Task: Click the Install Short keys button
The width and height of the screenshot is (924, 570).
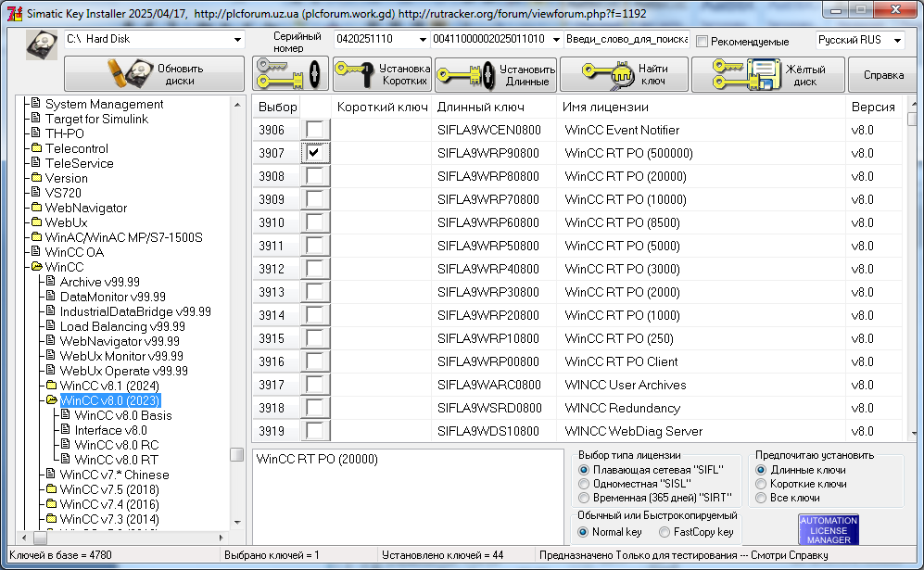Action: pyautogui.click(x=381, y=74)
